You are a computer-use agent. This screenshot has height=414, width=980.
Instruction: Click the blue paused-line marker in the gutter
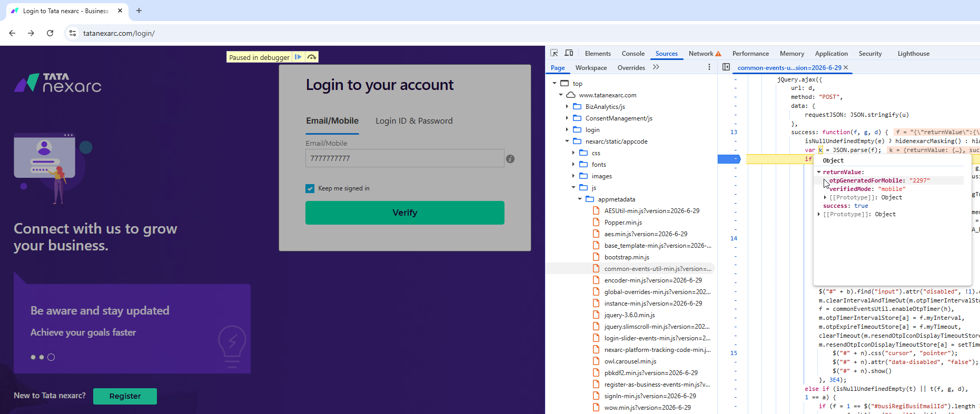(x=729, y=159)
